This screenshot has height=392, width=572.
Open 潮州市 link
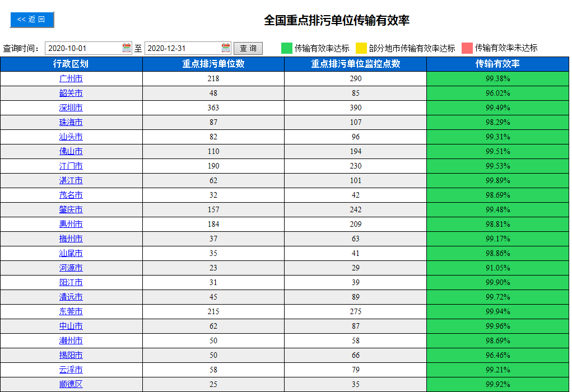71,341
